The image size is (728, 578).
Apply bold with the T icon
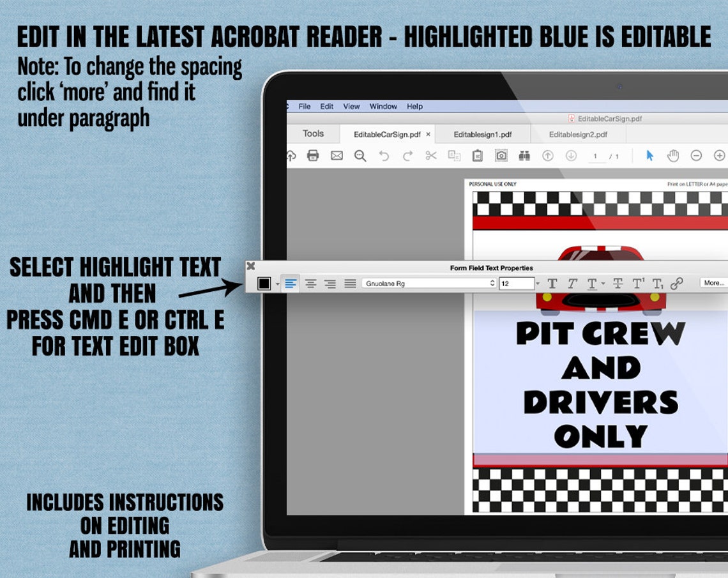[x=552, y=284]
